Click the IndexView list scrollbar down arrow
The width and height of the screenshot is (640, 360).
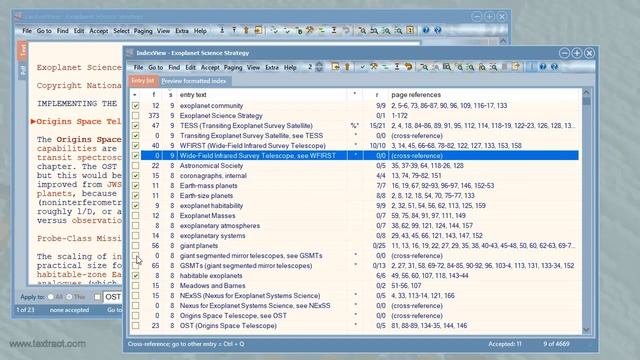(x=587, y=330)
